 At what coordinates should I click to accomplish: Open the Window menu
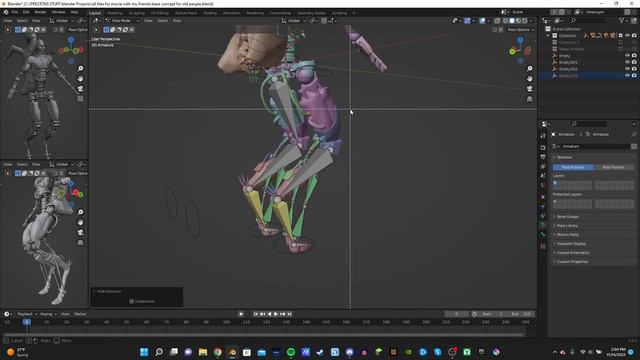tap(58, 12)
